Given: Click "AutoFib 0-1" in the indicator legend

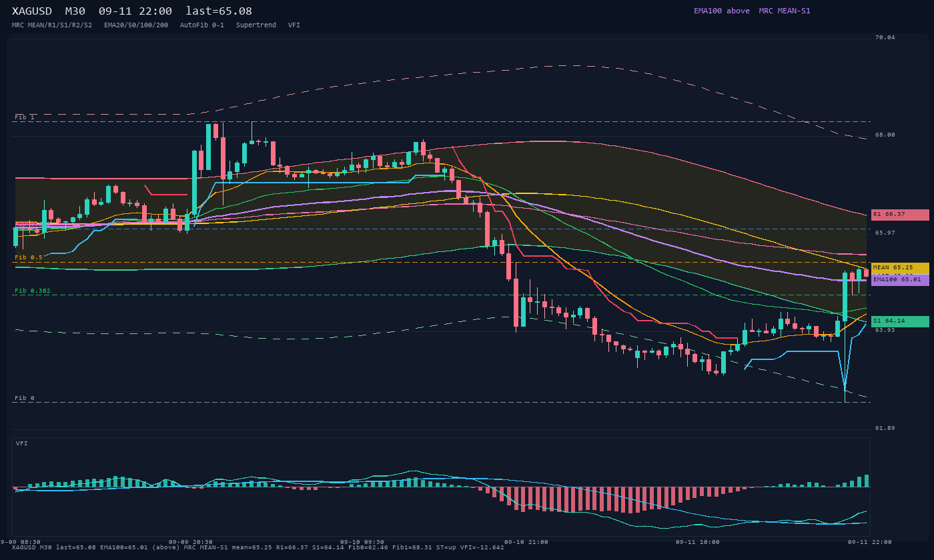Looking at the screenshot, I should point(202,25).
